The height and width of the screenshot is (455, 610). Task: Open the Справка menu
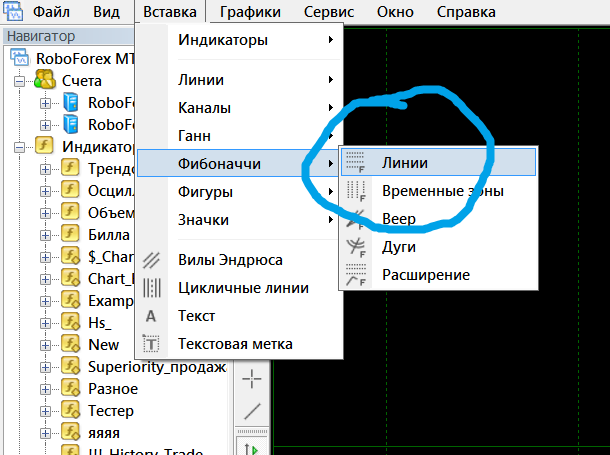[x=466, y=12]
